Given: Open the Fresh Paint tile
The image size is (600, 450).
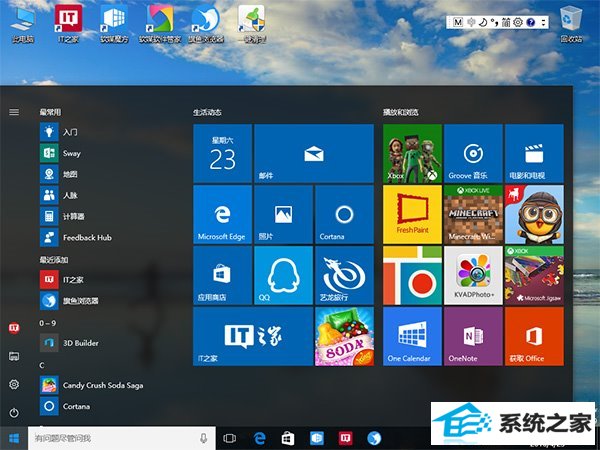Looking at the screenshot, I should tap(412, 214).
